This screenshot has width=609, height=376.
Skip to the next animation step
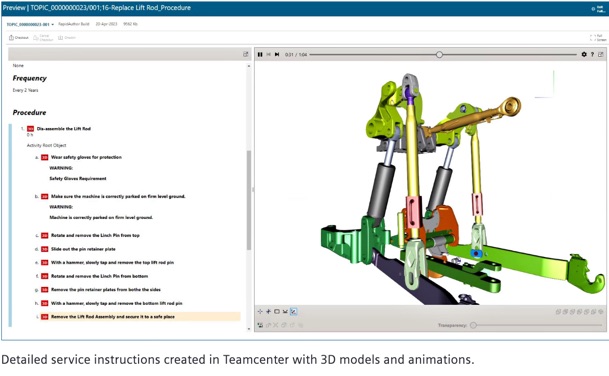tap(277, 55)
